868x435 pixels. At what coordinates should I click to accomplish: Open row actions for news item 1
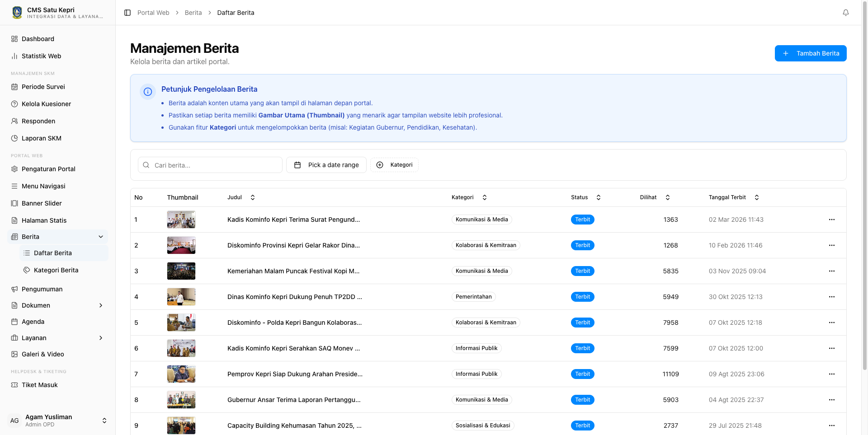[x=832, y=220]
